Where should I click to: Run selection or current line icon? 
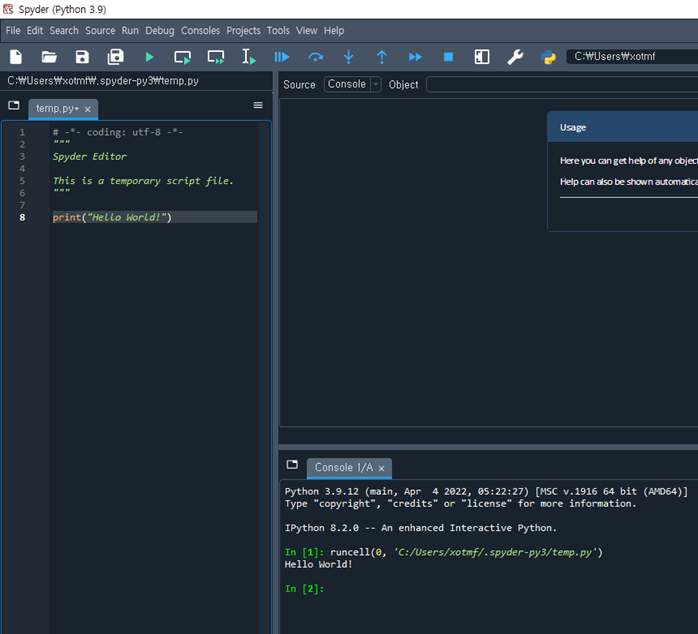click(248, 57)
